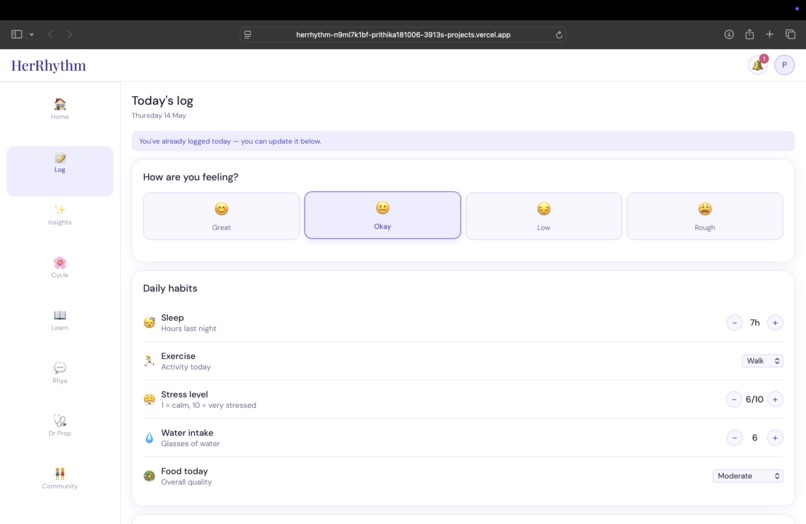Decrease the Stress level value

click(734, 400)
